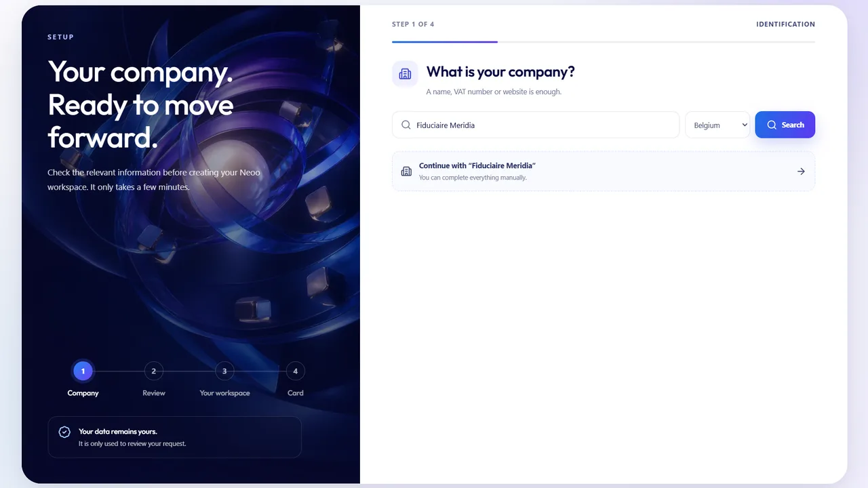This screenshot has width=868, height=488.
Task: Select step 4 Card circle
Action: (295, 371)
